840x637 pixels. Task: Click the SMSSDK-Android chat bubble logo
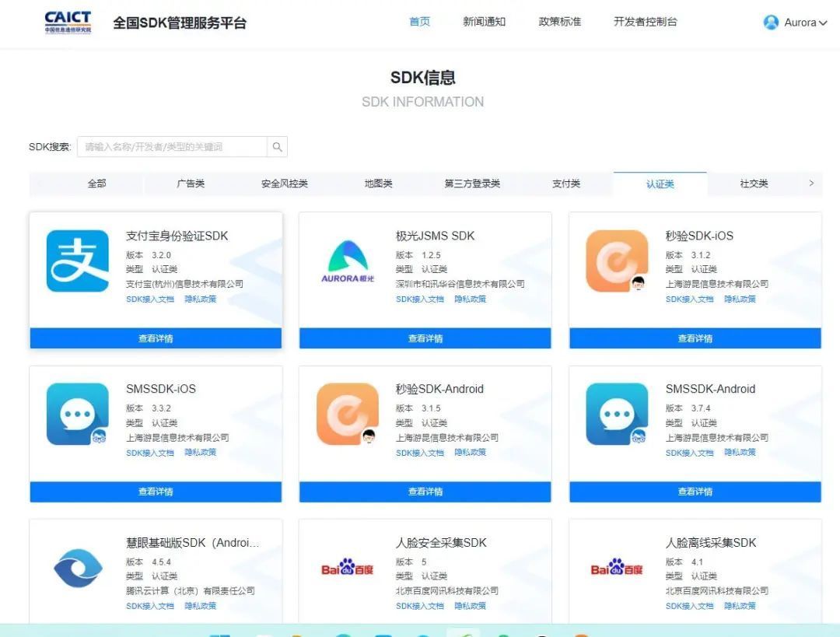[x=617, y=414]
